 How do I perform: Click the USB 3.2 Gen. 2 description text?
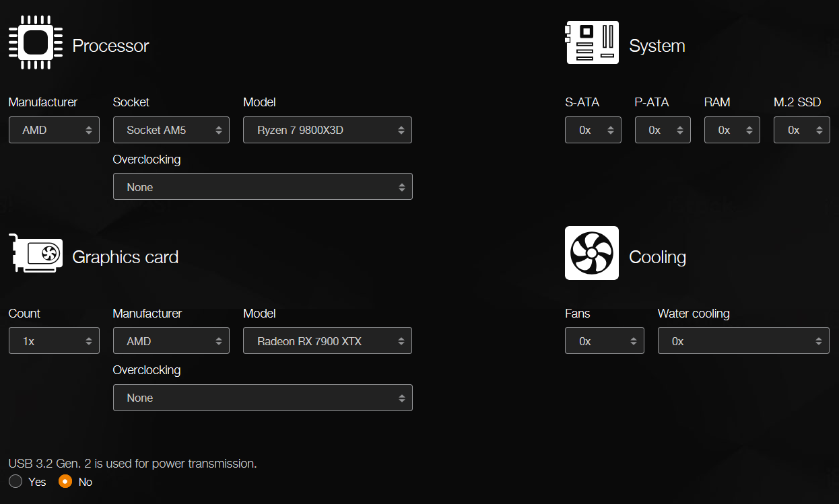(133, 463)
